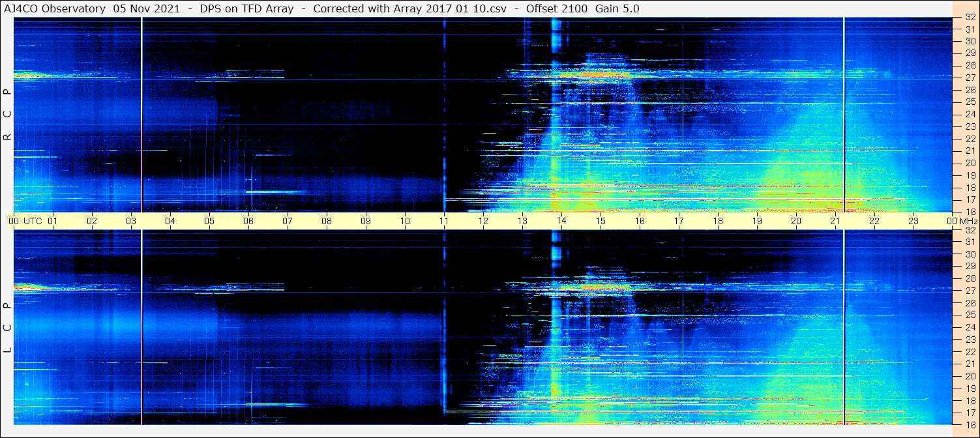Pick the 21 hour mark on the UTC axis

click(835, 221)
